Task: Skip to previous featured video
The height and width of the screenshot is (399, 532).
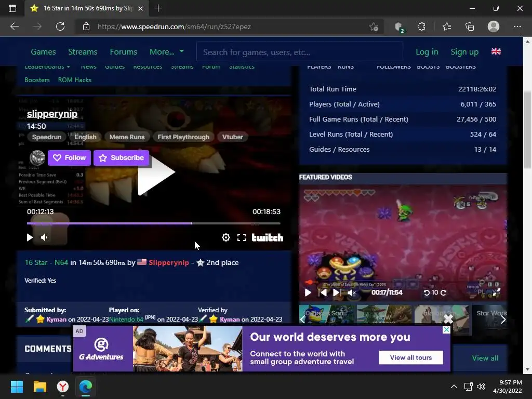Action: [323, 292]
